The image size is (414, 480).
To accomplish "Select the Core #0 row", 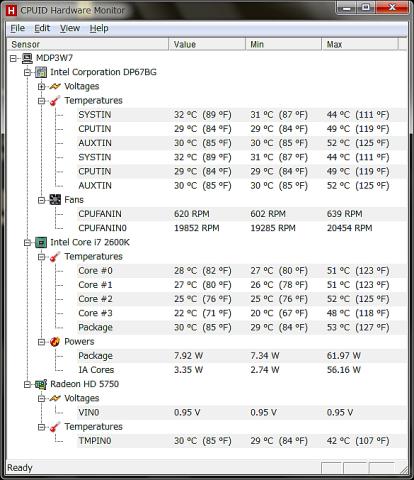I will click(241, 271).
